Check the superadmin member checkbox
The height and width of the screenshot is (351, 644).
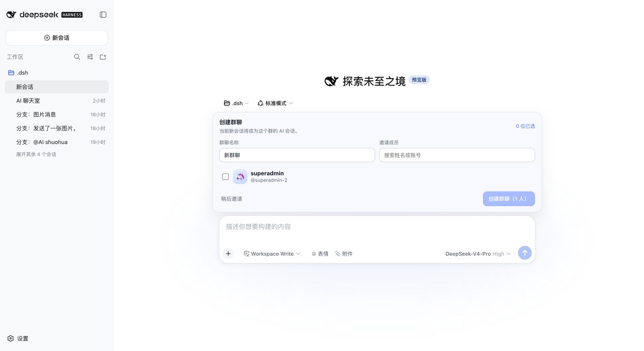pos(225,177)
